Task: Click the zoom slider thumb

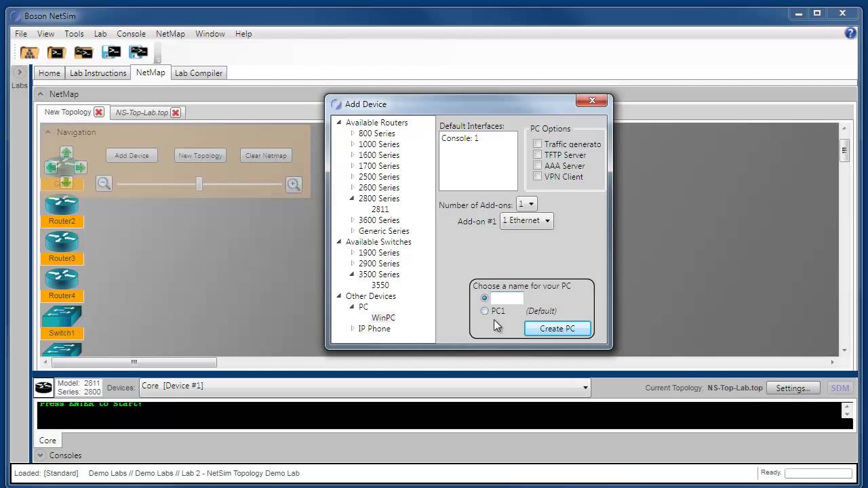Action: click(x=199, y=184)
